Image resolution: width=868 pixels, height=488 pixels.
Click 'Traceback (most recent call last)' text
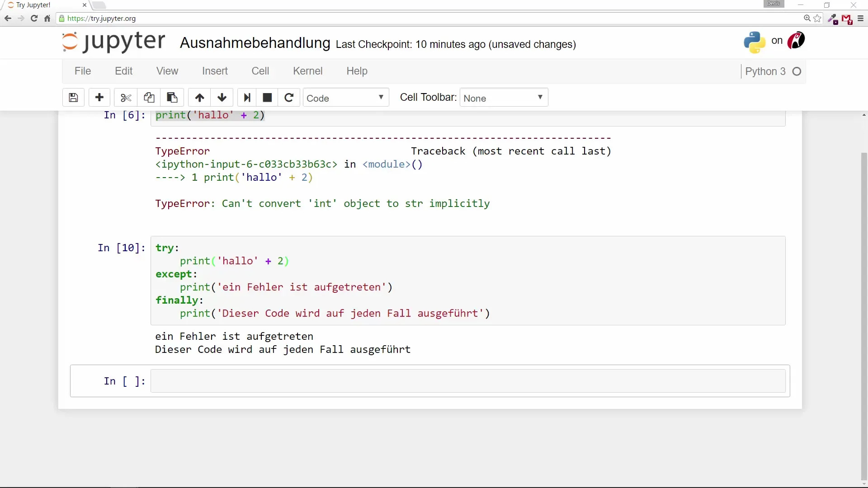click(511, 151)
